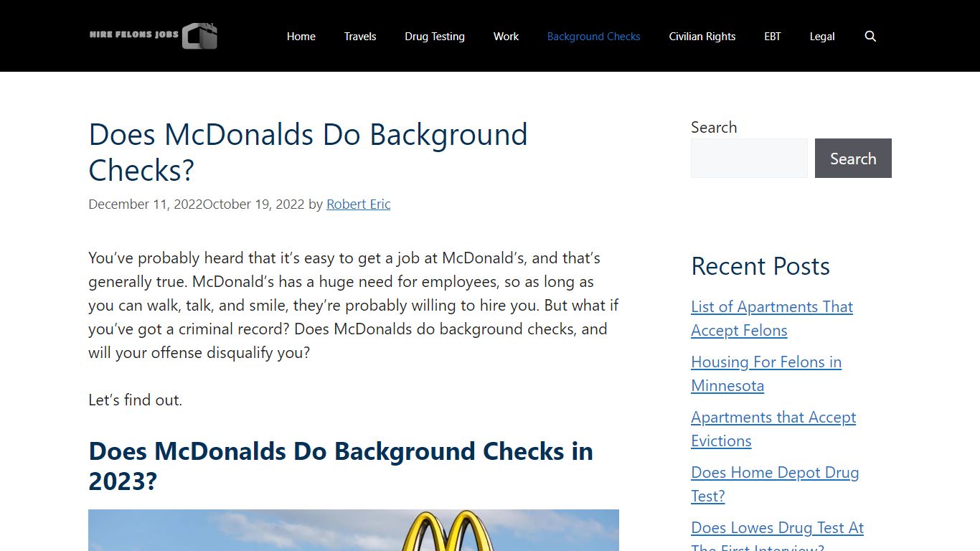Open the Travels menu item

(360, 36)
